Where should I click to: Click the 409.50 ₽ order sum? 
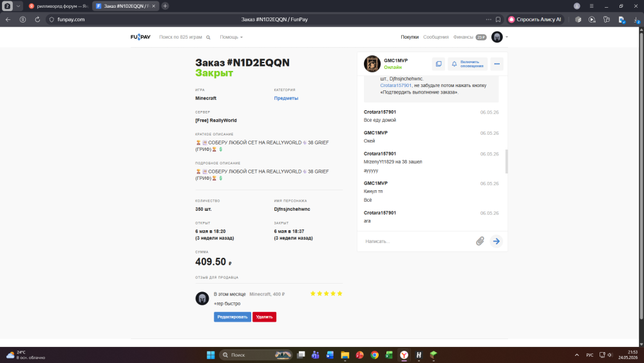pos(213,262)
